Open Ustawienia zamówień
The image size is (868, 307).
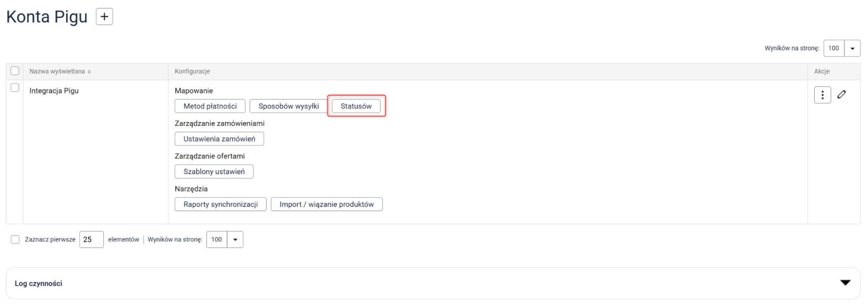pos(219,139)
